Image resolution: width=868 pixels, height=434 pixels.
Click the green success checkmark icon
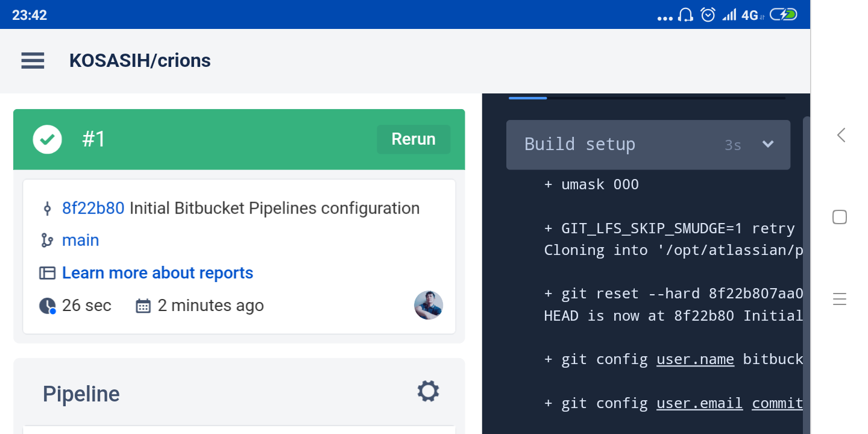47,139
